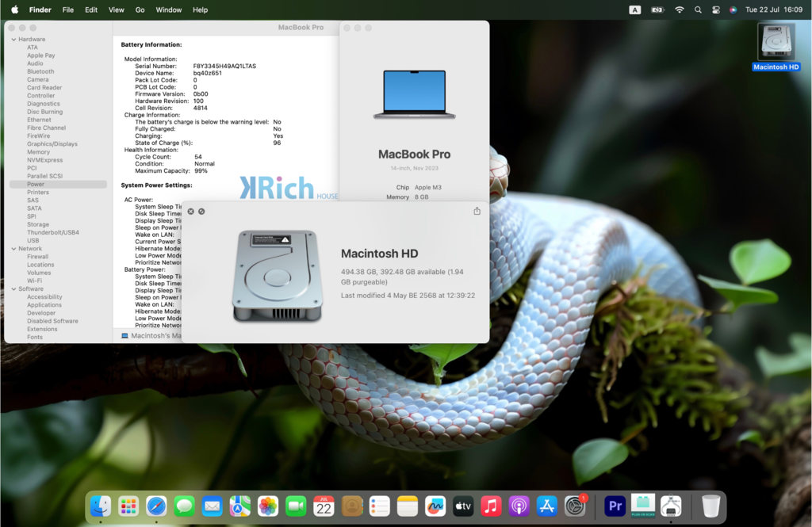Select Thunderbolt/USB4 in the sidebar
Image resolution: width=812 pixels, height=527 pixels.
(53, 232)
